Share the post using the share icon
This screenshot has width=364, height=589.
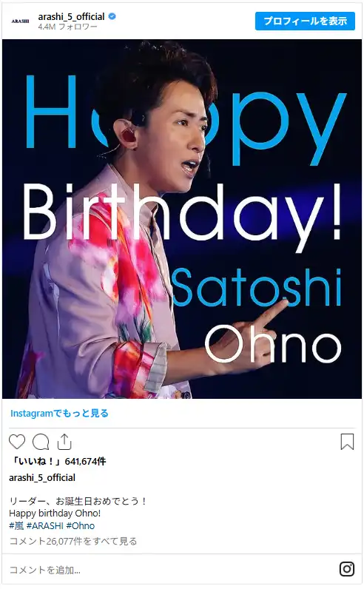64,442
